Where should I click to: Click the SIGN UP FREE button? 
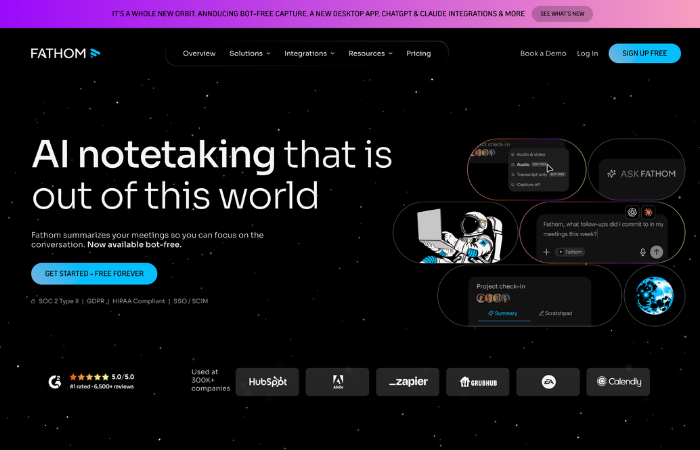(645, 53)
